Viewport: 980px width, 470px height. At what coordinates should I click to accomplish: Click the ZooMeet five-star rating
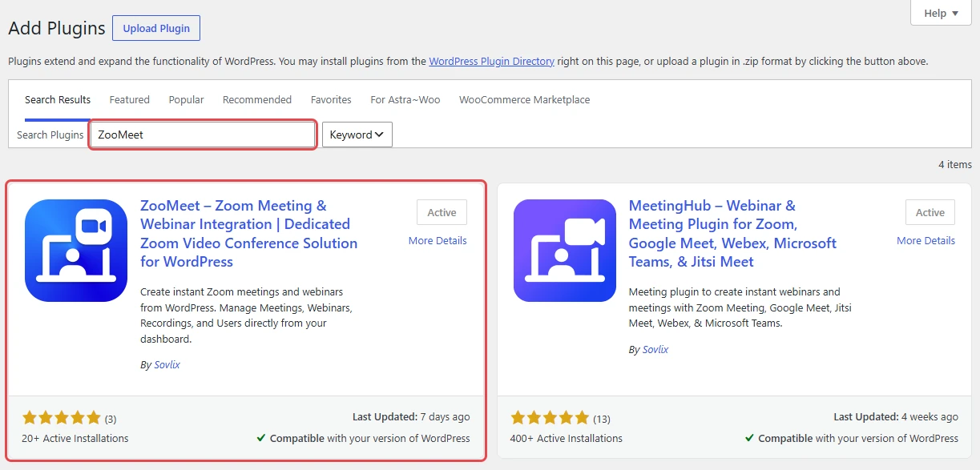(62, 417)
